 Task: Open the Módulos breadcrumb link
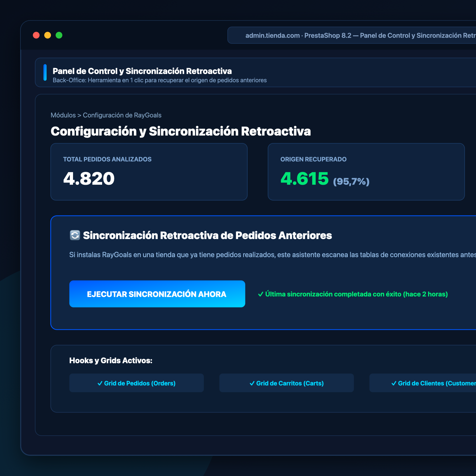(x=63, y=115)
